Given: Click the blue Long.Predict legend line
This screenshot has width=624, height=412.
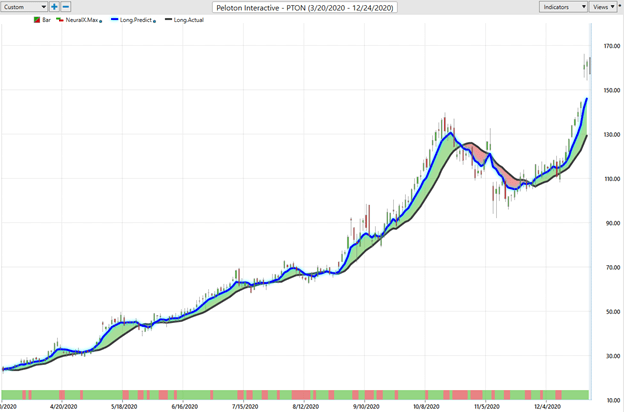Looking at the screenshot, I should pyautogui.click(x=115, y=20).
